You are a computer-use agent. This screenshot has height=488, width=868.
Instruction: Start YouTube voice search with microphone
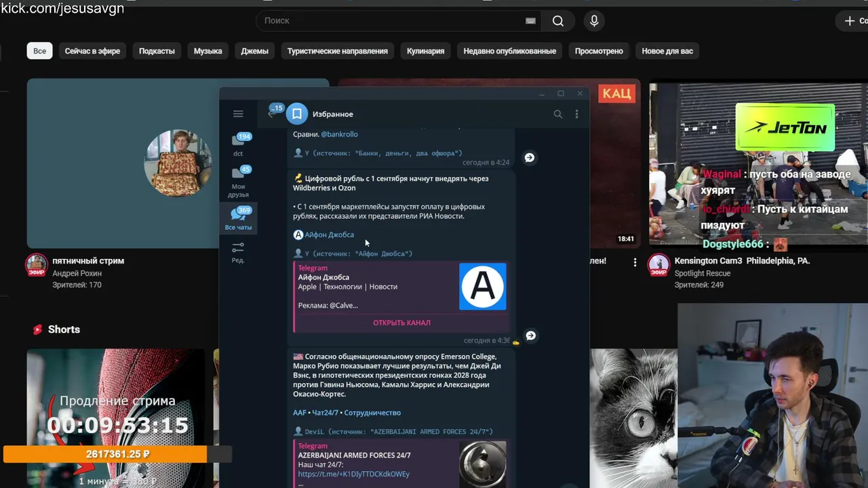click(x=594, y=21)
